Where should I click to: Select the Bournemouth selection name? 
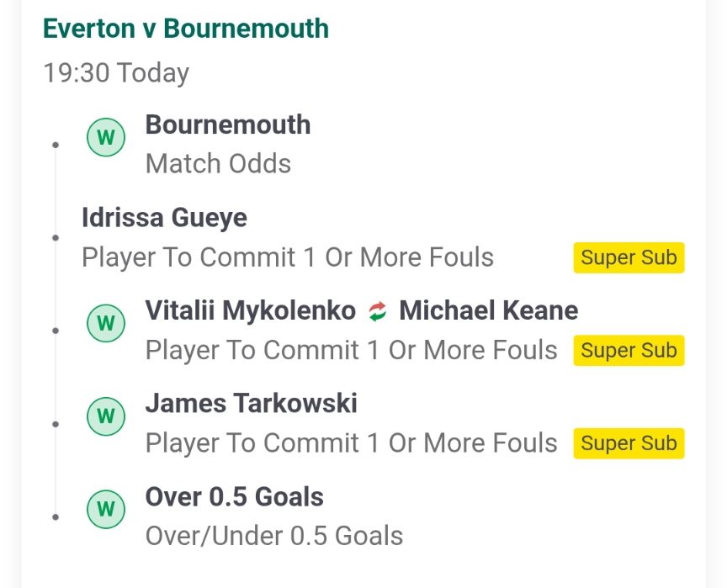[228, 124]
